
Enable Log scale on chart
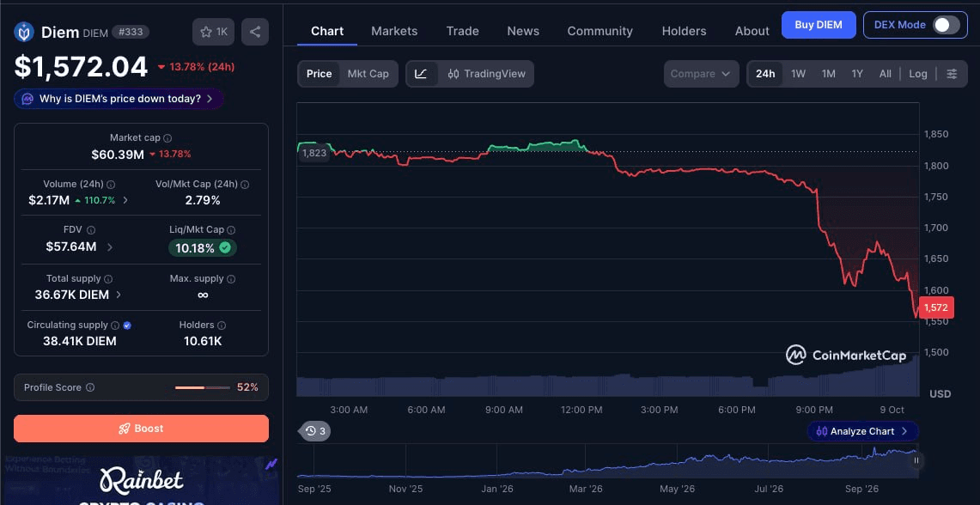(918, 74)
